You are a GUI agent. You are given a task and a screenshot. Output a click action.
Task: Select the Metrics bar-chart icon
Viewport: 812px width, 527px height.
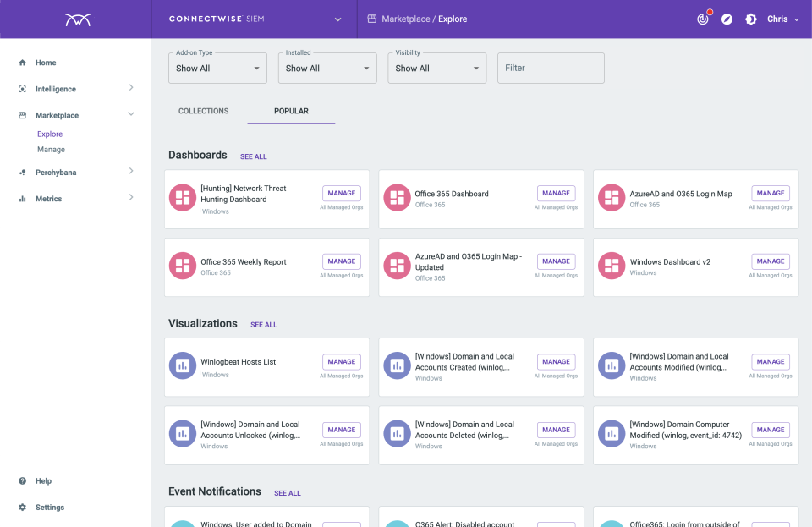click(20, 198)
